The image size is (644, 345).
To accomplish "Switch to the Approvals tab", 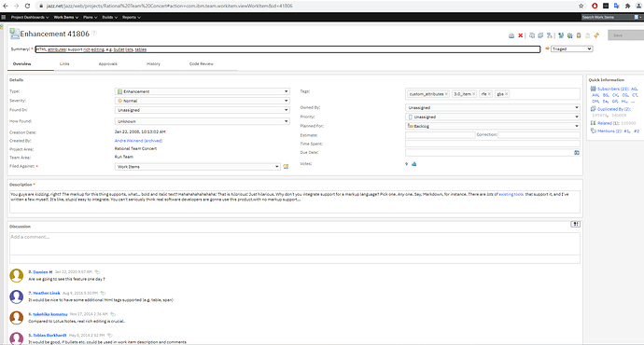I will [108, 64].
